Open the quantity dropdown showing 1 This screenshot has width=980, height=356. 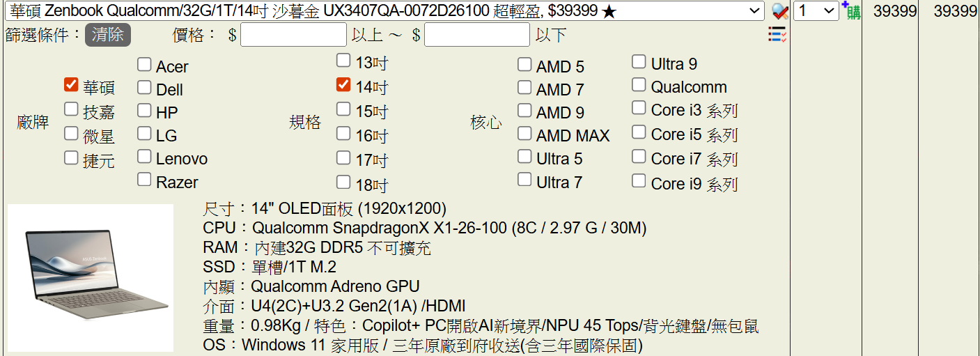(816, 11)
